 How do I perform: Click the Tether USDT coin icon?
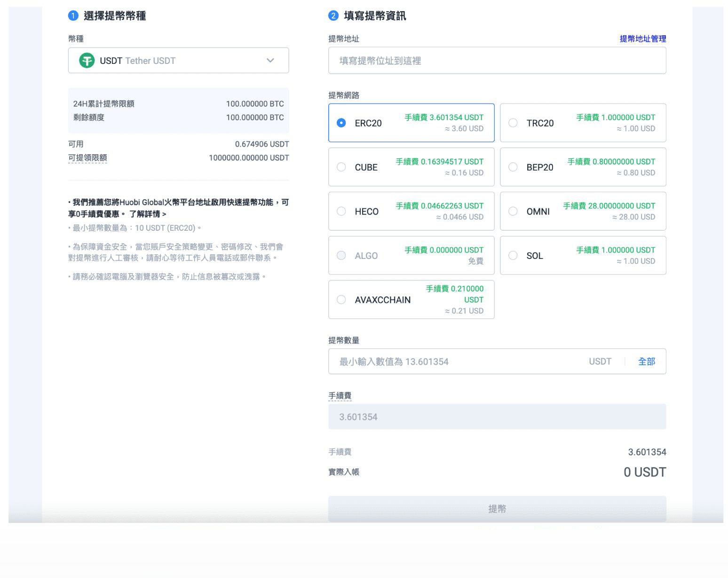[87, 61]
